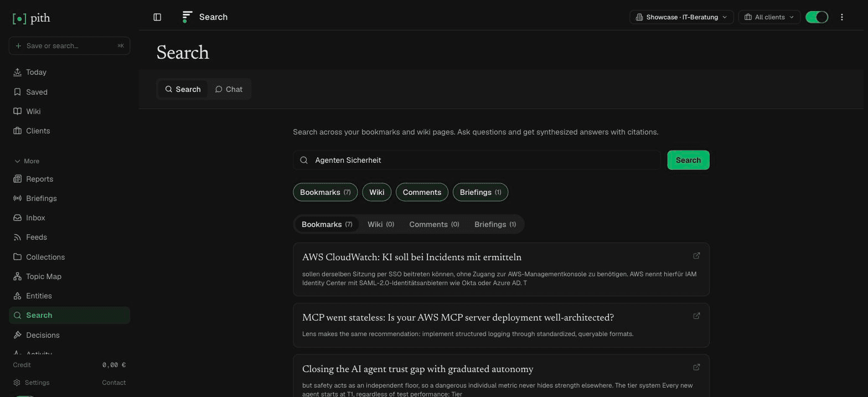The width and height of the screenshot is (868, 397).
Task: Select Search in the sidebar
Action: (69, 315)
